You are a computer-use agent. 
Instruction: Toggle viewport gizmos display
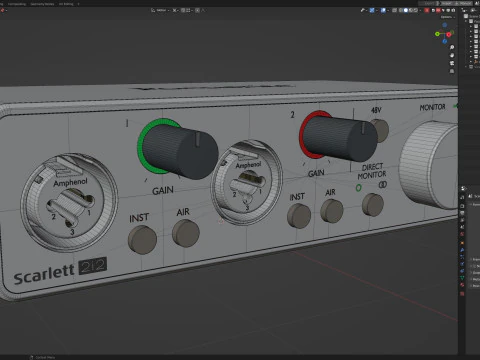pyautogui.click(x=372, y=10)
